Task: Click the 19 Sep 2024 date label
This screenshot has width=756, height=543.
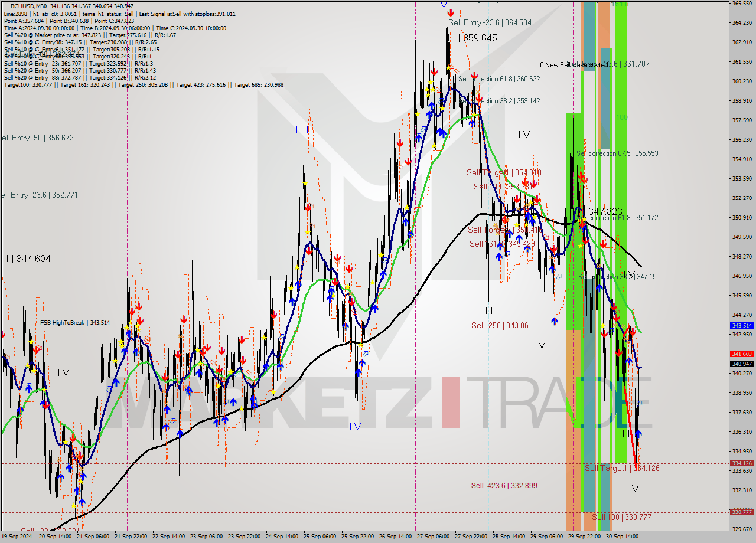Action: 18,537
